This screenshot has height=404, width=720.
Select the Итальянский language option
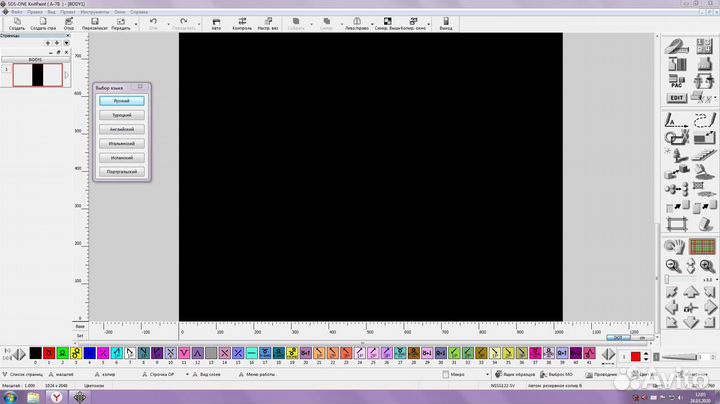tap(122, 143)
